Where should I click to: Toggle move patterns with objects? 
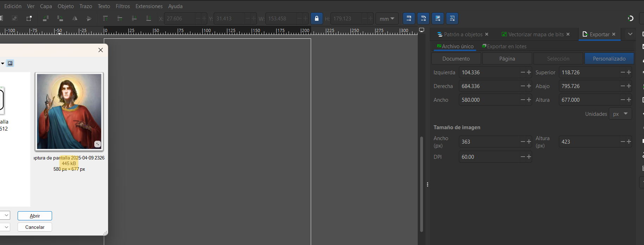tap(452, 18)
